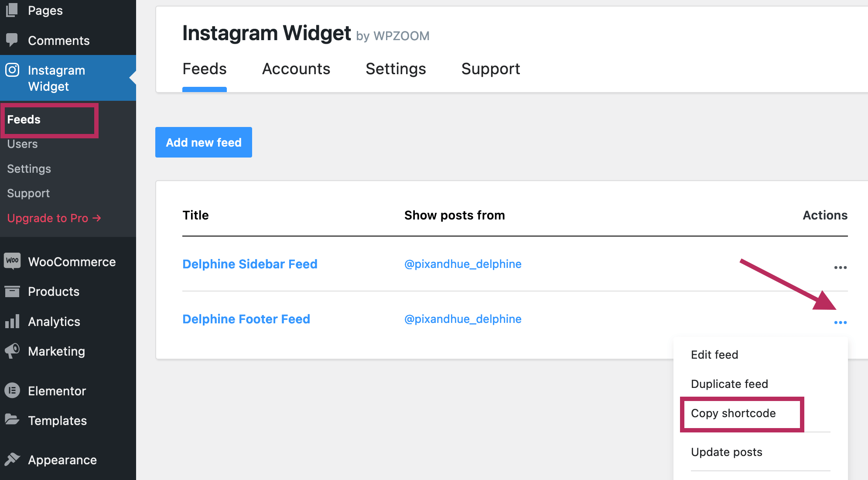Open the Delphine Sidebar Feed link
868x480 pixels.
[x=250, y=264]
